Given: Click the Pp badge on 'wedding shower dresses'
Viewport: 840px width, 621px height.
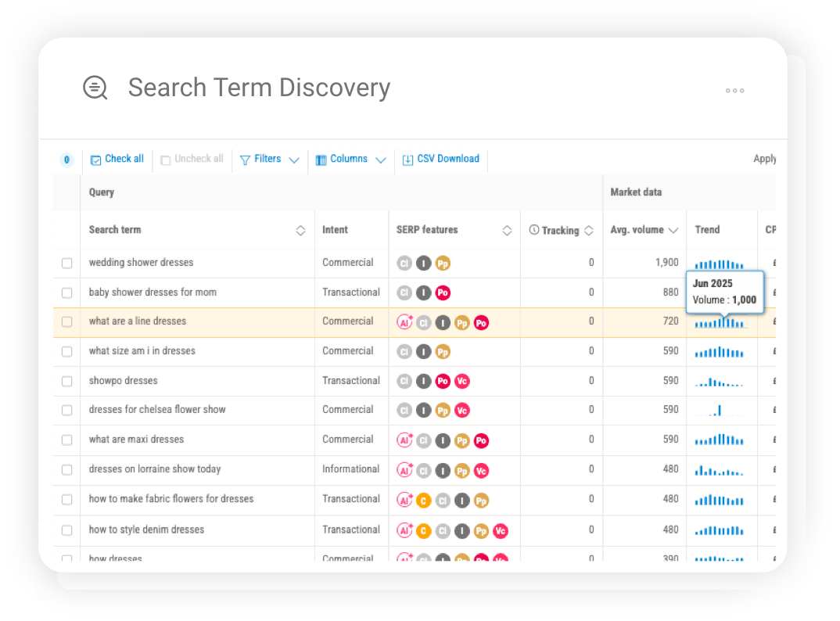Looking at the screenshot, I should click(443, 263).
